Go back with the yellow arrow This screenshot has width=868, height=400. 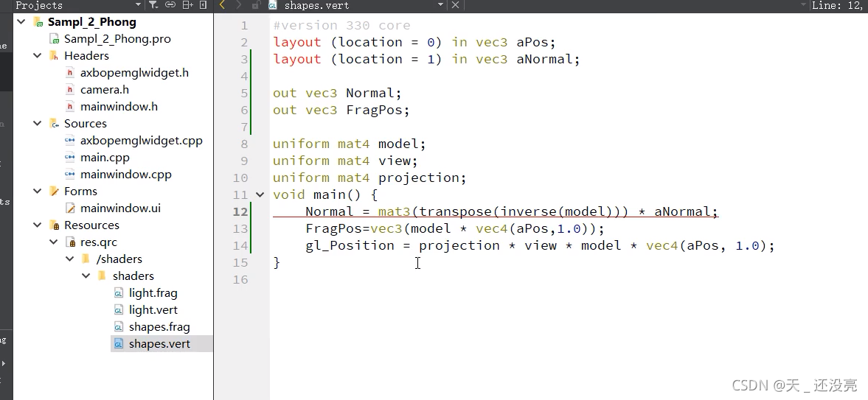pos(223,5)
